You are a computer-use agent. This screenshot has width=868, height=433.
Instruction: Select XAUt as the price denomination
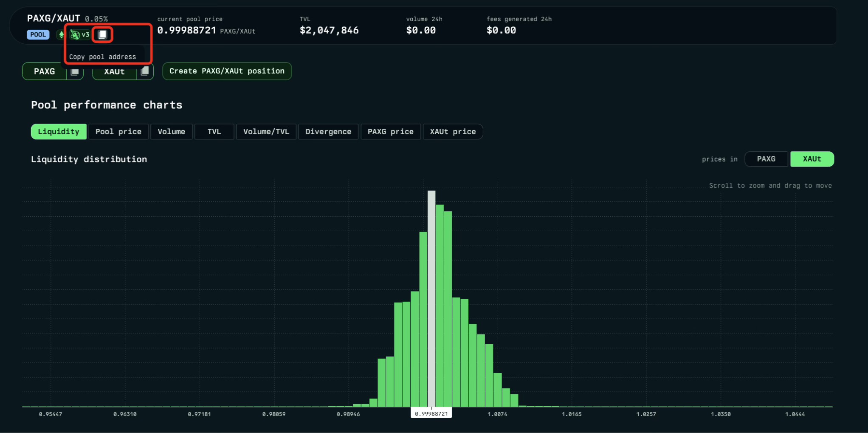click(812, 159)
